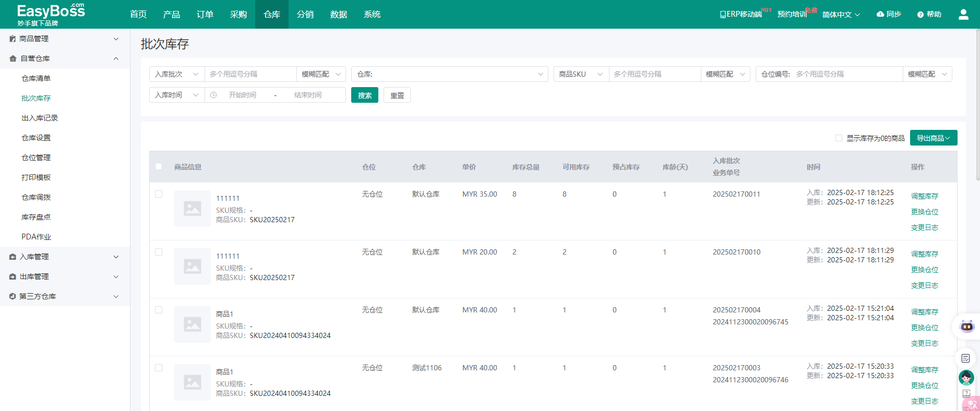Click the 自营仓库 house icon
This screenshot has height=411, width=980.
(13, 58)
